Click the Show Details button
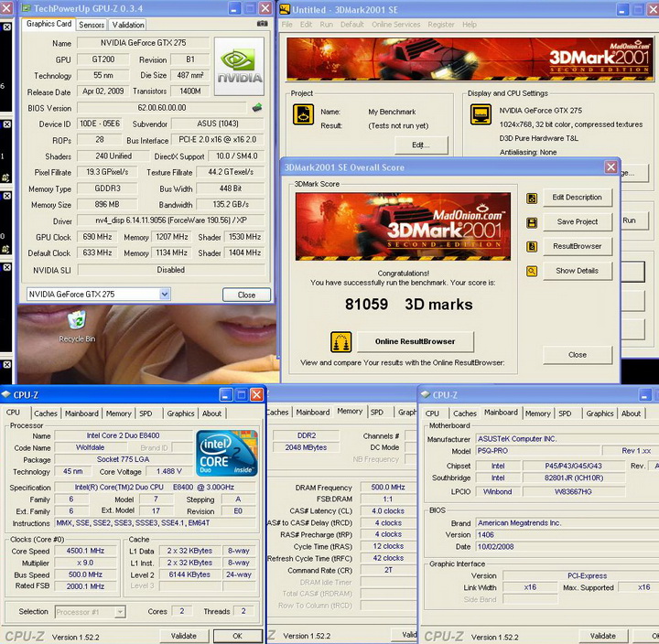Screen dimensions: 659x644 [x=577, y=271]
